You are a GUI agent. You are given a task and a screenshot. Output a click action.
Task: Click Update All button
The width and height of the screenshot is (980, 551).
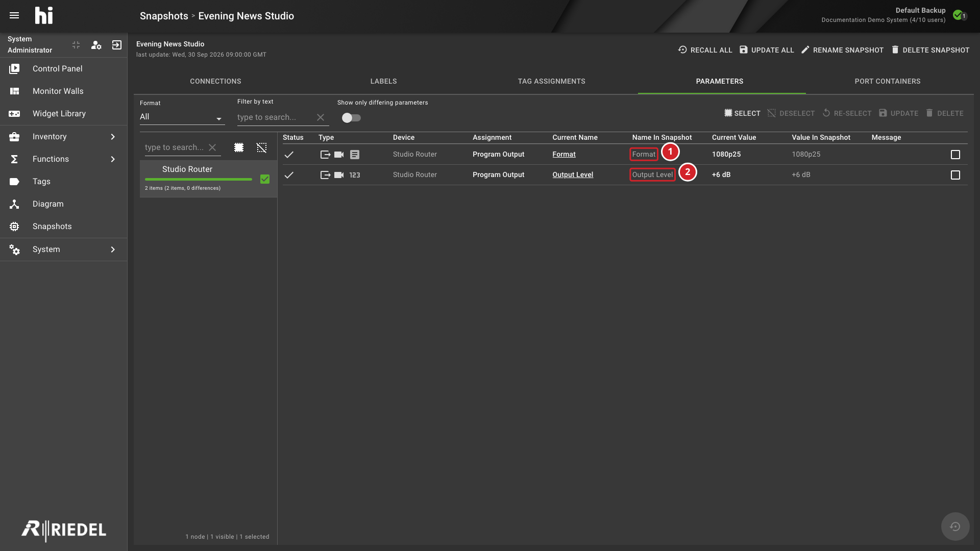tap(767, 50)
